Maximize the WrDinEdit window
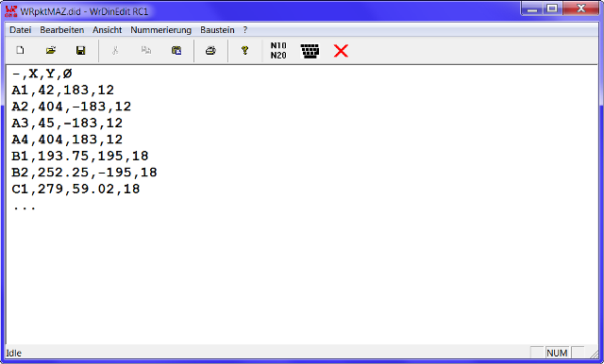The height and width of the screenshot is (364, 604). pyautogui.click(x=552, y=8)
